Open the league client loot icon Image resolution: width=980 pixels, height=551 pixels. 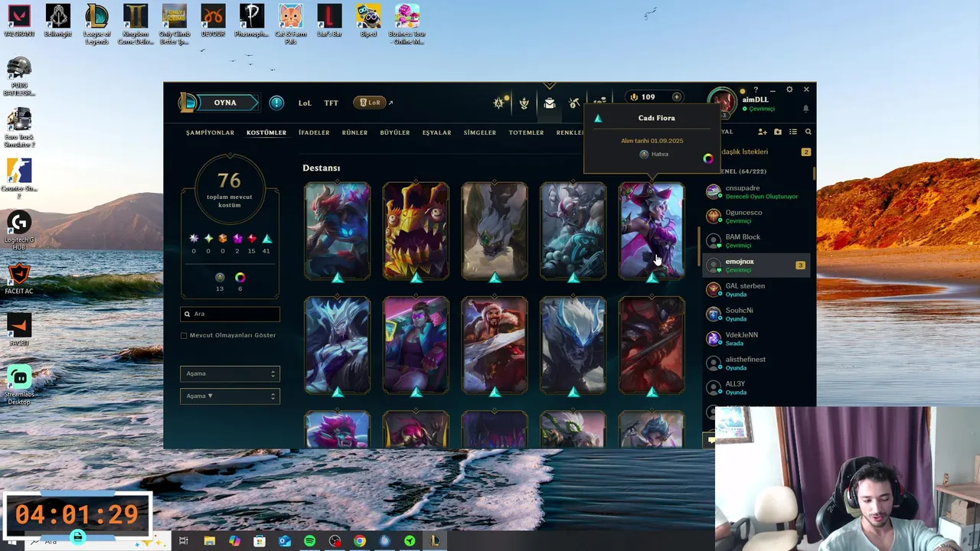tap(499, 103)
